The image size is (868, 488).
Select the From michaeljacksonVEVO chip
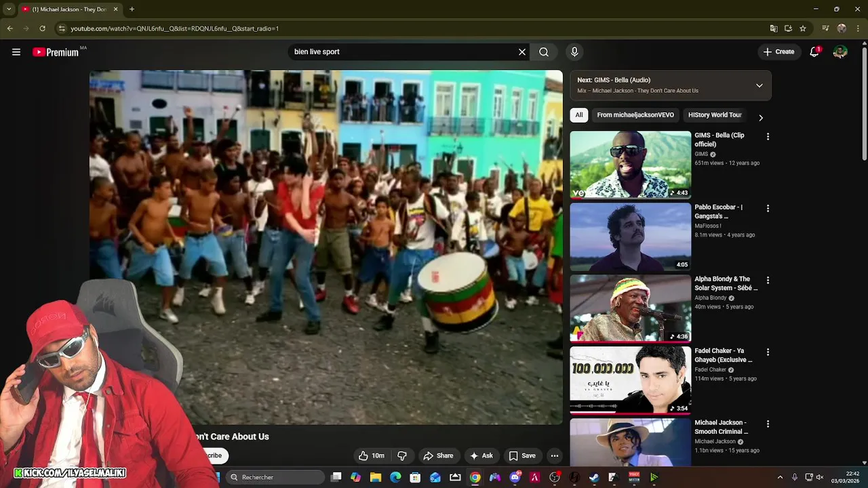tap(635, 115)
